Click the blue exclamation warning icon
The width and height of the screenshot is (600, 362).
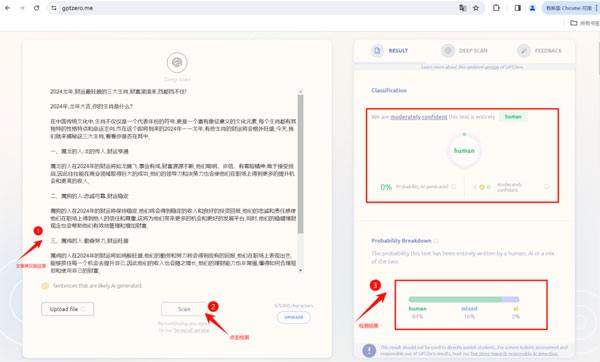[369, 351]
